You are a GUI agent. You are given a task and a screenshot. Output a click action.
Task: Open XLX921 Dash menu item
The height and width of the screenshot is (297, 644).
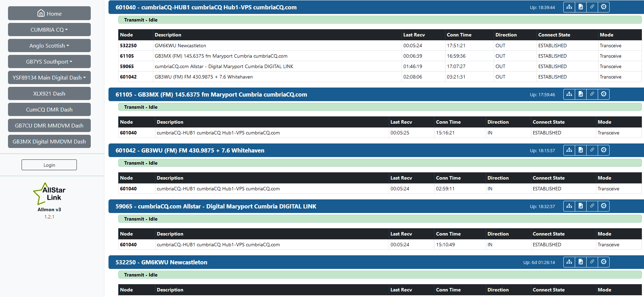(49, 94)
